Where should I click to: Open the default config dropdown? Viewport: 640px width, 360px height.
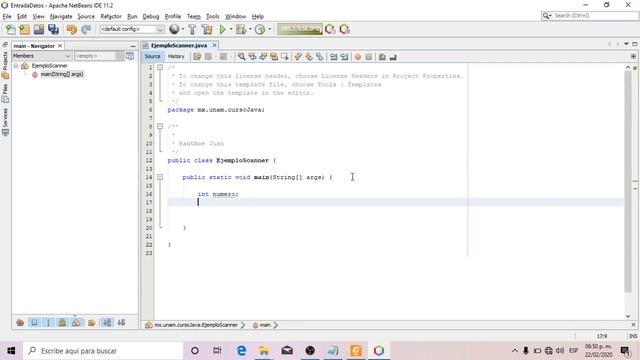coord(132,29)
